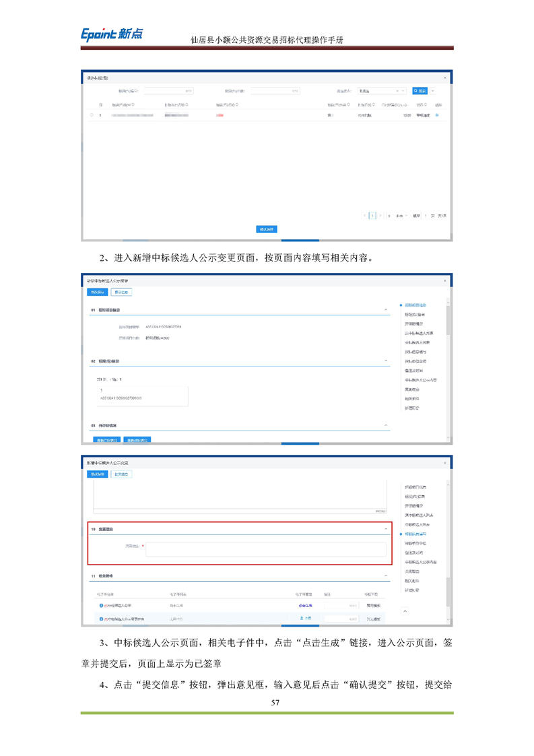This screenshot has height=756, width=534.
Task: Collapse section 10 变更理由
Action: pyautogui.click(x=386, y=529)
